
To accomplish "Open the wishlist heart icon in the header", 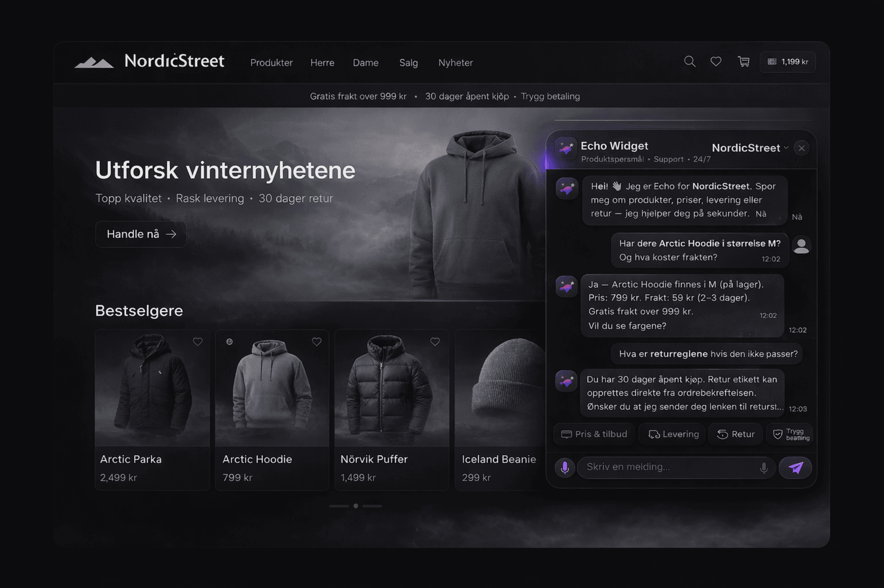I will click(x=716, y=62).
